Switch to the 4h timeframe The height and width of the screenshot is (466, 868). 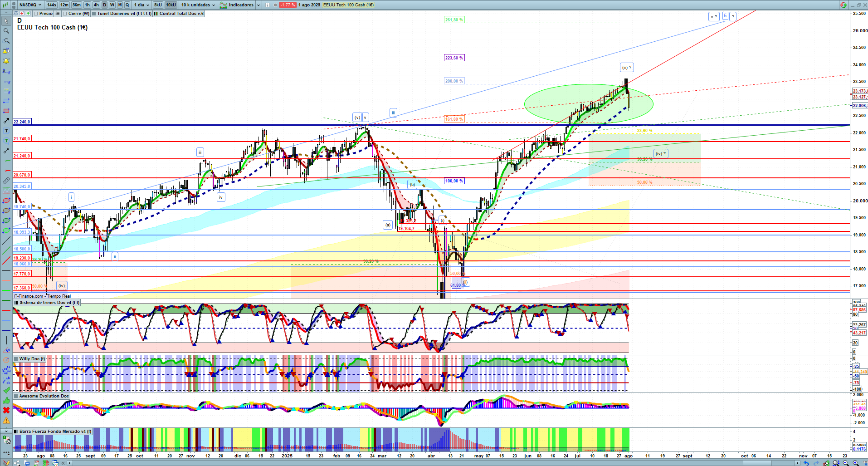point(96,5)
